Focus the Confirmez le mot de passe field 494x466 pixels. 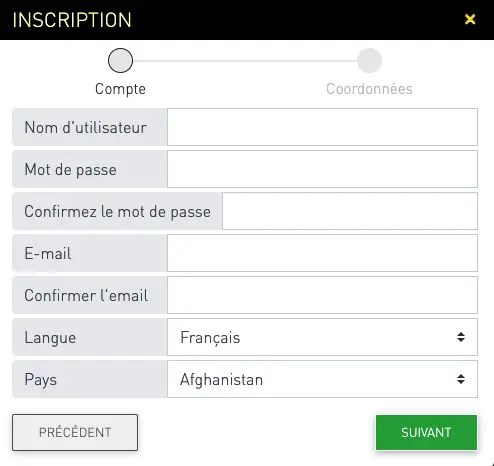[350, 211]
